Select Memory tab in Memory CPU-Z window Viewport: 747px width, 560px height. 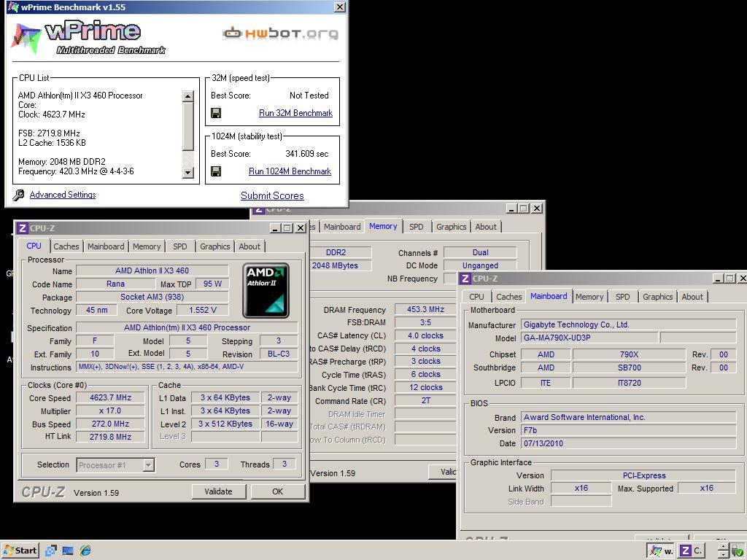pyautogui.click(x=383, y=226)
